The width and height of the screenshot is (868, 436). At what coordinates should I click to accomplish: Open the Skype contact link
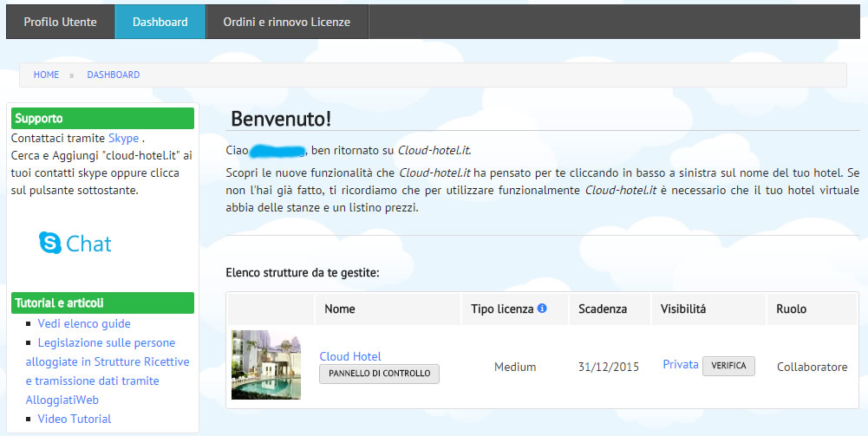[x=123, y=139]
